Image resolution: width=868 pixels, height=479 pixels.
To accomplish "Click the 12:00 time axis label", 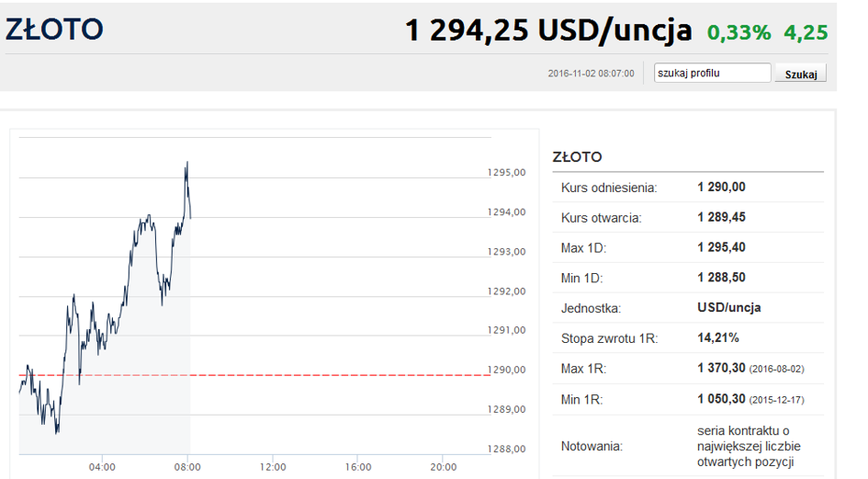I will pos(273,467).
